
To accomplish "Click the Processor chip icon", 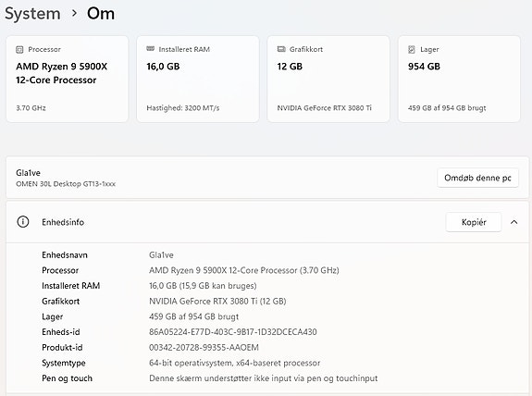I will pos(19,50).
